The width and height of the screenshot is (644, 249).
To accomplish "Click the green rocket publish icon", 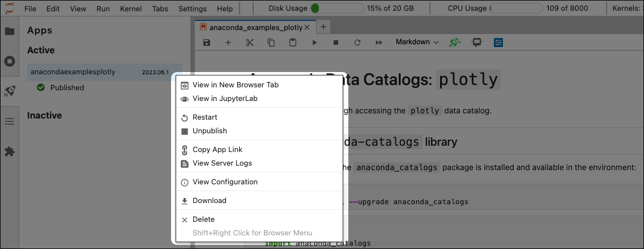I will (455, 43).
